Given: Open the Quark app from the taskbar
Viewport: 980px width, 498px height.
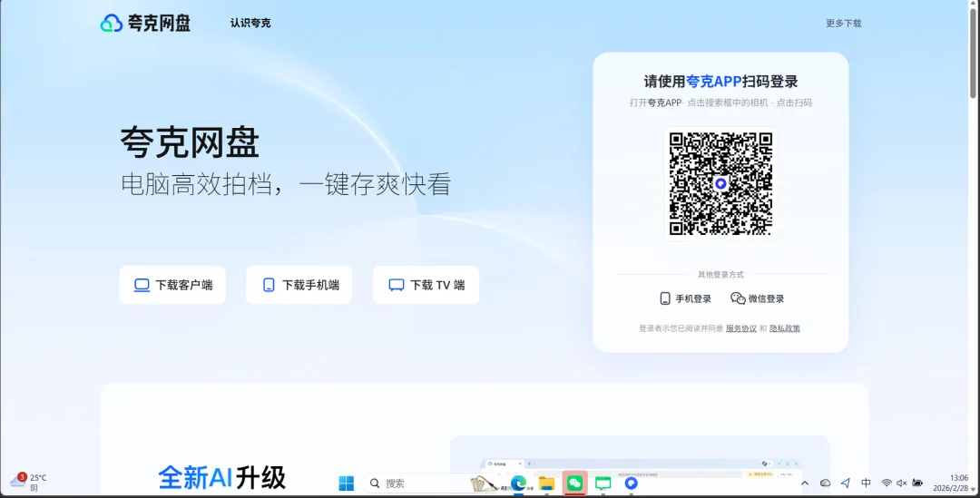Looking at the screenshot, I should tap(632, 483).
